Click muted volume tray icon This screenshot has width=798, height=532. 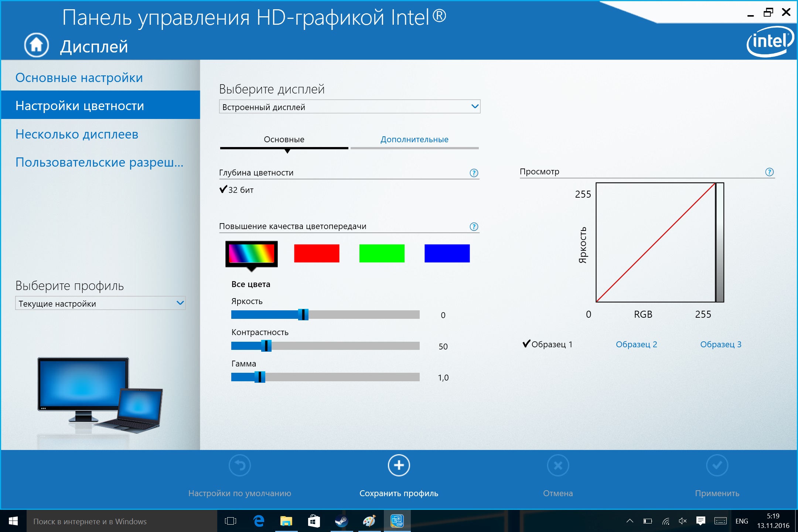683,521
